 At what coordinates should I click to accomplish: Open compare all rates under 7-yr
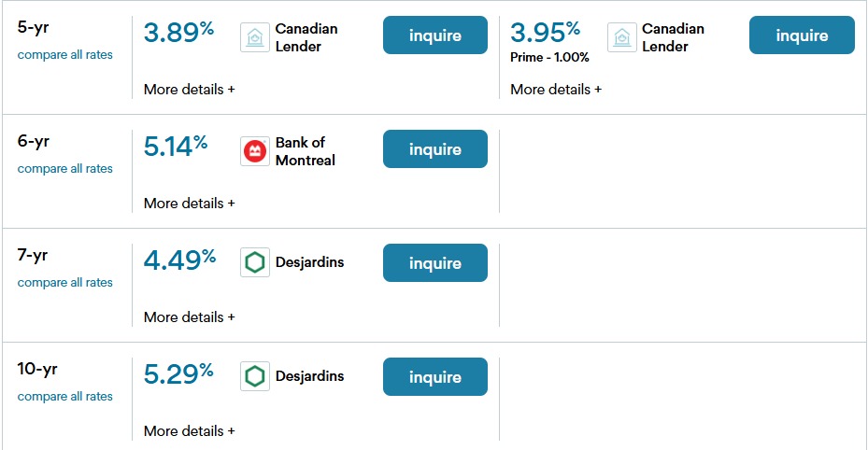(x=64, y=283)
